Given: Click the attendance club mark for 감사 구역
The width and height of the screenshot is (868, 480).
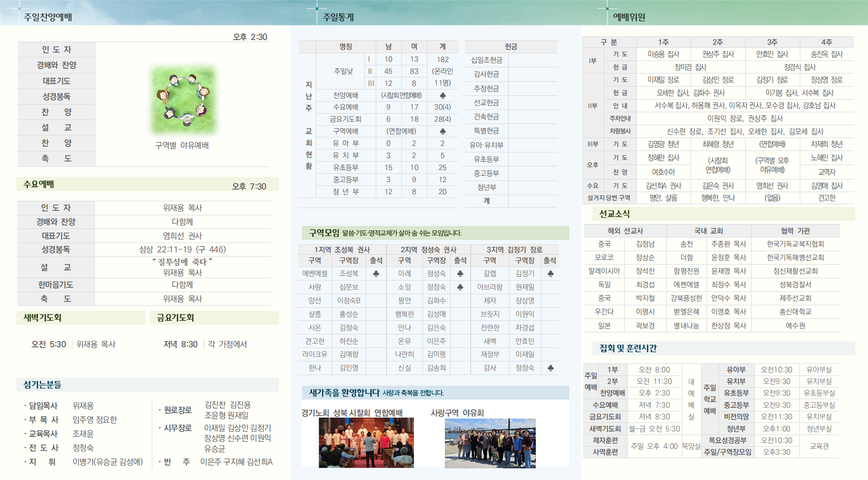Looking at the screenshot, I should (550, 368).
